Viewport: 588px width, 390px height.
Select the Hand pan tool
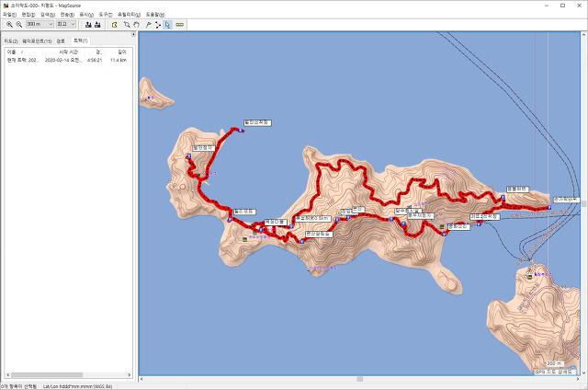(x=137, y=25)
